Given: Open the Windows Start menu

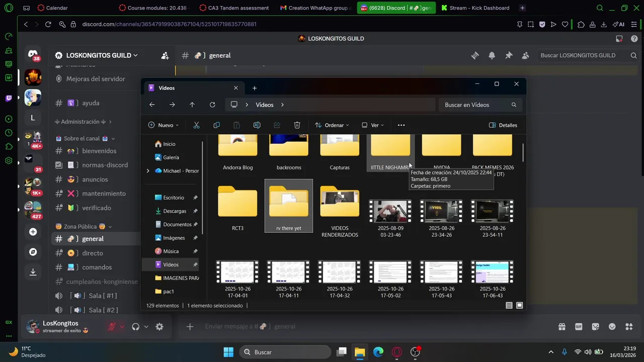Looking at the screenshot, I should 228,352.
